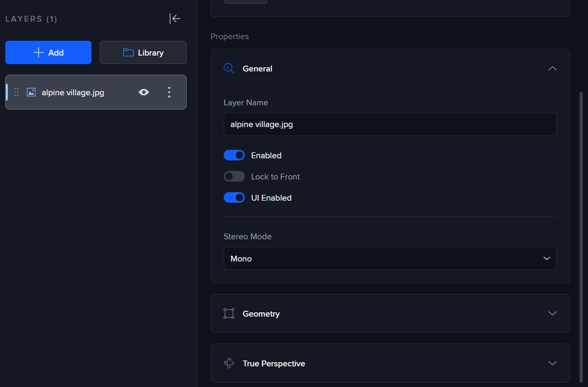Click the True Perspective section icon

pos(229,363)
